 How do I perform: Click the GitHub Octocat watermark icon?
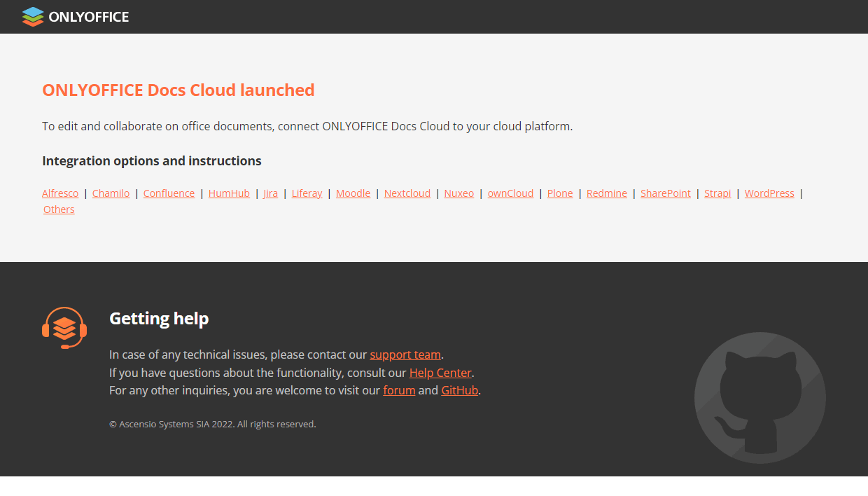point(759,397)
